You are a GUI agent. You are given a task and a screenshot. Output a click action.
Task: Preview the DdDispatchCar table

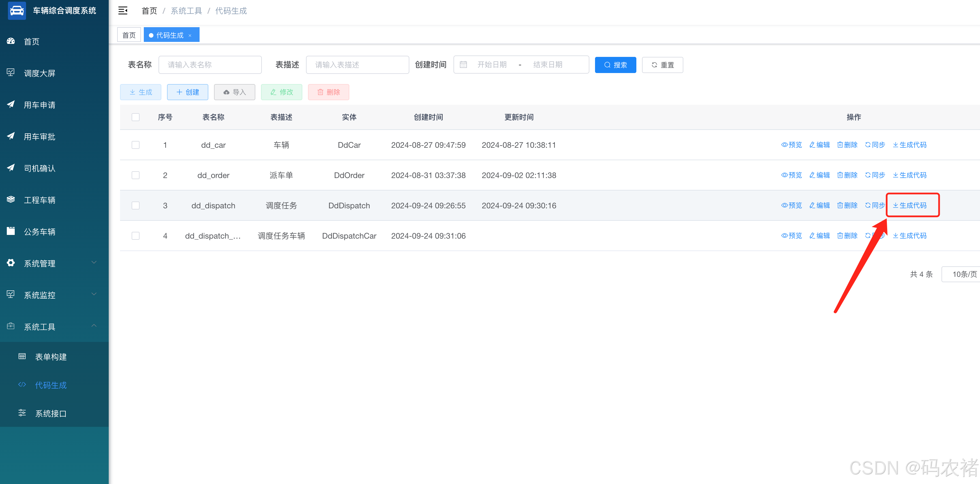pos(791,235)
